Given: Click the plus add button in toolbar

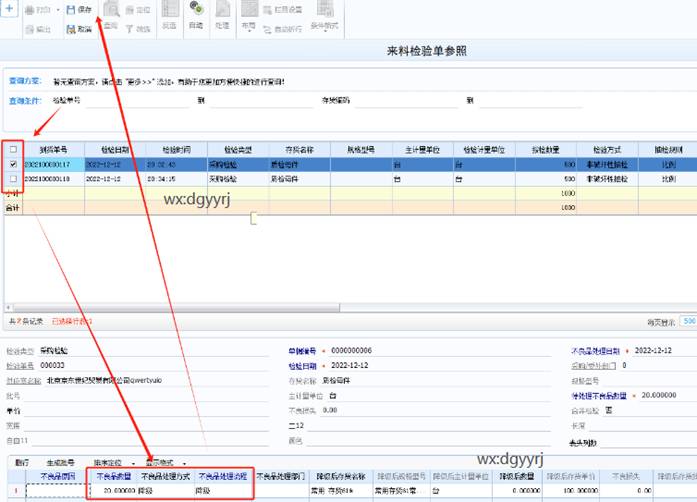Looking at the screenshot, I should click(9, 8).
